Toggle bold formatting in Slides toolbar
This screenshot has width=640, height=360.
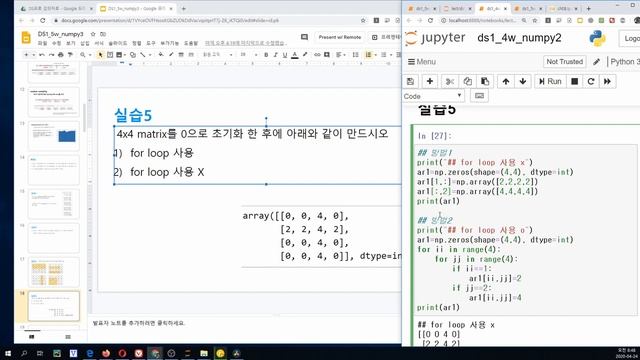pyautogui.click(x=266, y=55)
